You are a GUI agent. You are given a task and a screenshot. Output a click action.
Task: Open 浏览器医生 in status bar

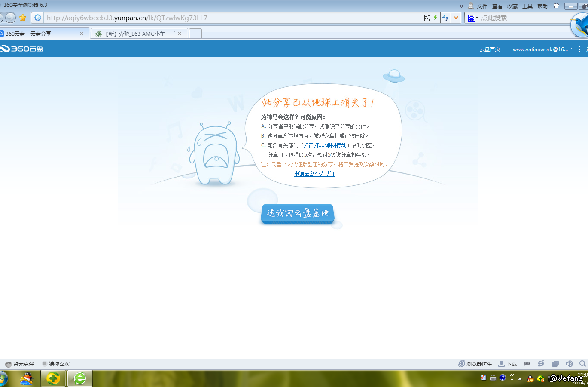coord(475,364)
